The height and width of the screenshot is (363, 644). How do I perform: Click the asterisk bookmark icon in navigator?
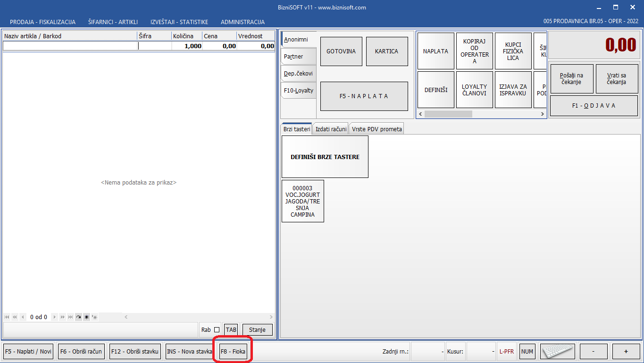pyautogui.click(x=86, y=317)
